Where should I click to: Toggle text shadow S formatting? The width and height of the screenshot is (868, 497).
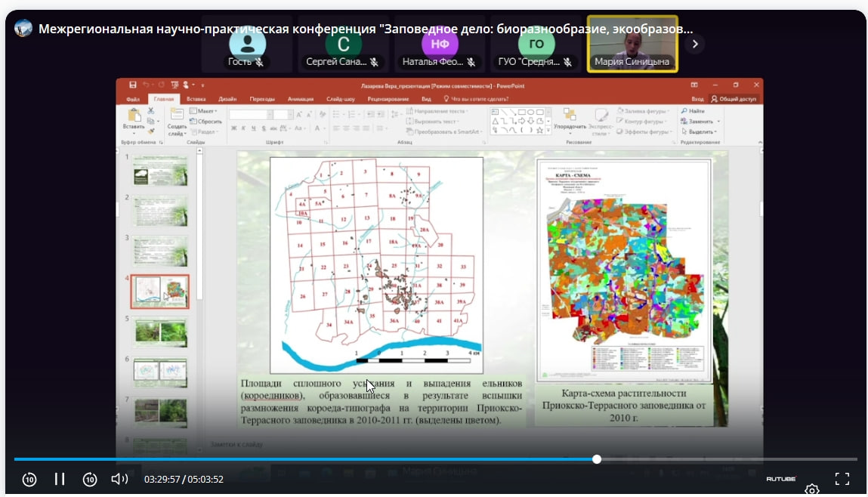[264, 128]
